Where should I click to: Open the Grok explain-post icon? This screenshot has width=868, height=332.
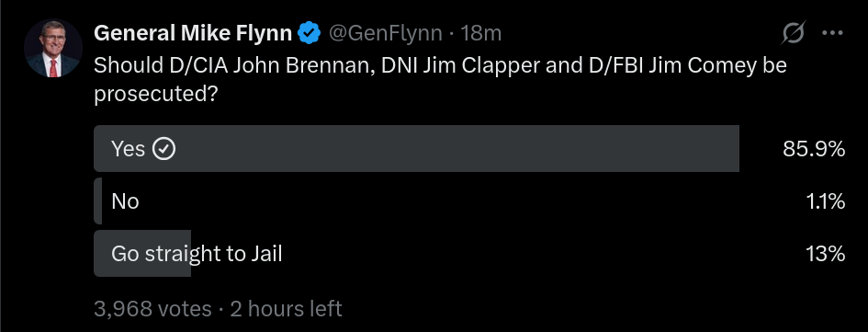pyautogui.click(x=794, y=33)
